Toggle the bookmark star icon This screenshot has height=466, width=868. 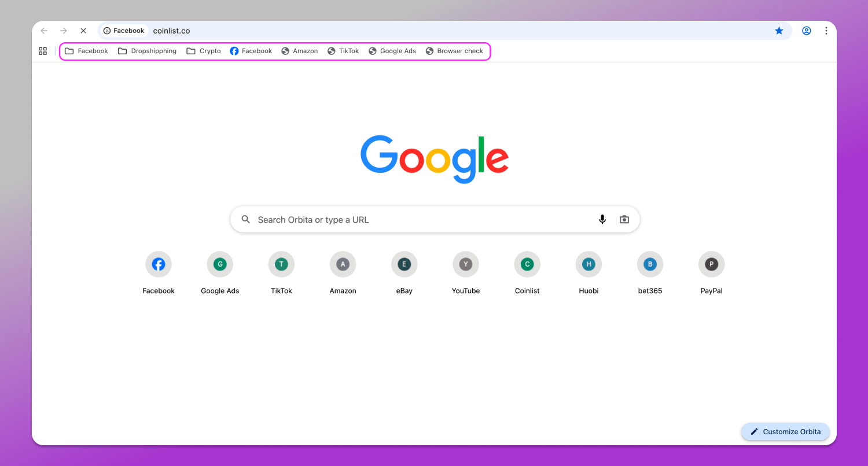tap(779, 31)
